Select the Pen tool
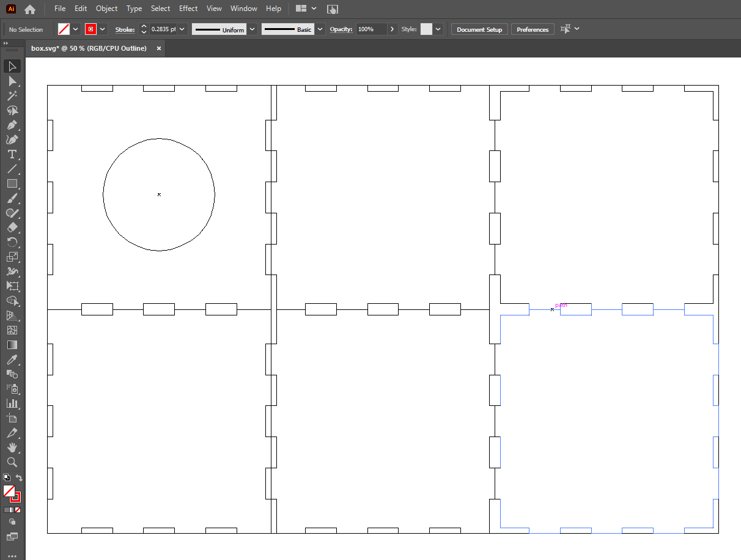Image resolution: width=741 pixels, height=560 pixels. 12,125
